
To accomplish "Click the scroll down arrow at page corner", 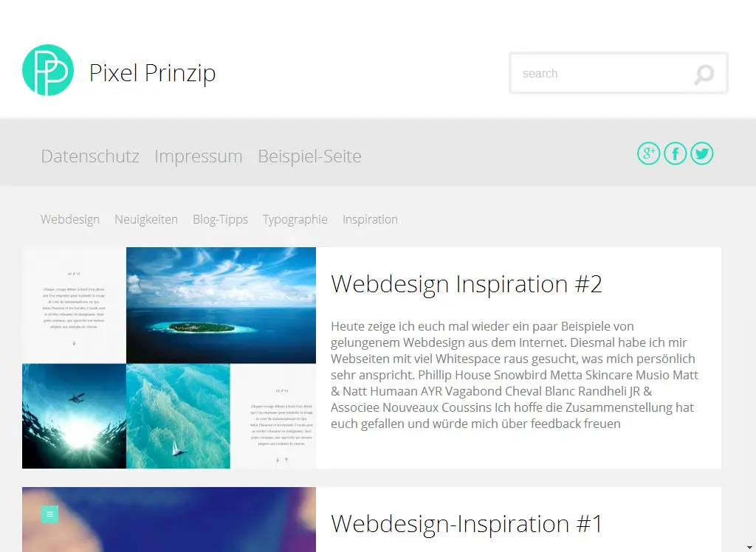I will 750,548.
